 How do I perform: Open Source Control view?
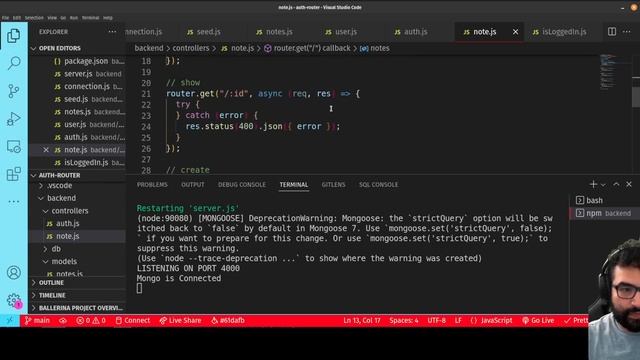pos(13,91)
